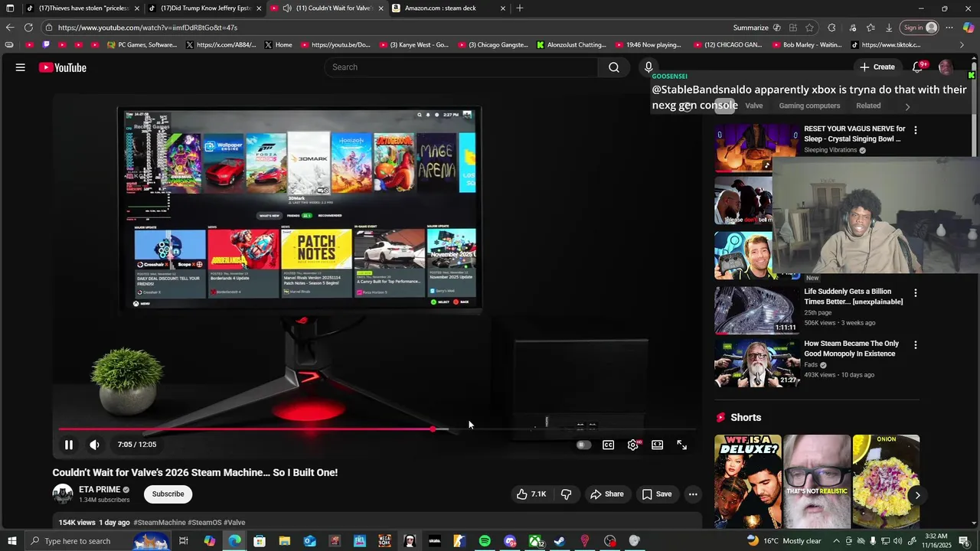This screenshot has height=551, width=980.
Task: Click the browser address bar URL
Action: point(147,28)
